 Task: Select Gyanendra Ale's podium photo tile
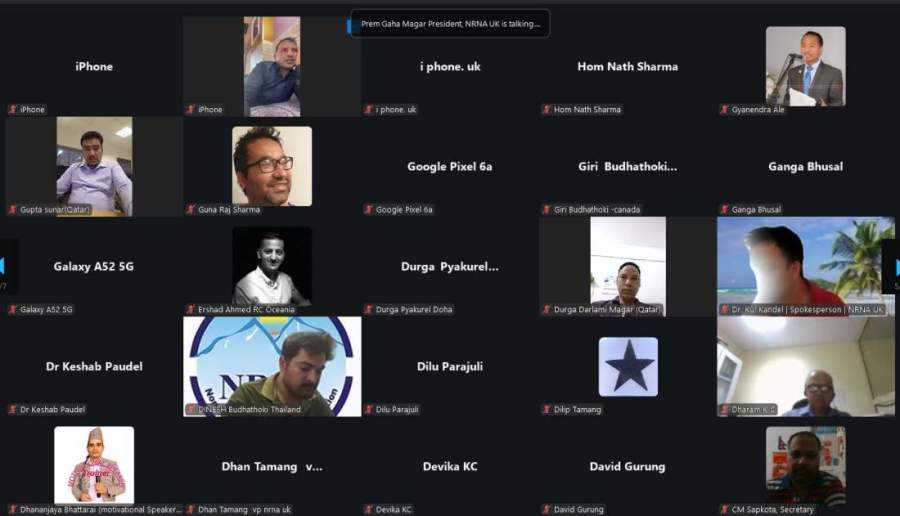click(805, 66)
